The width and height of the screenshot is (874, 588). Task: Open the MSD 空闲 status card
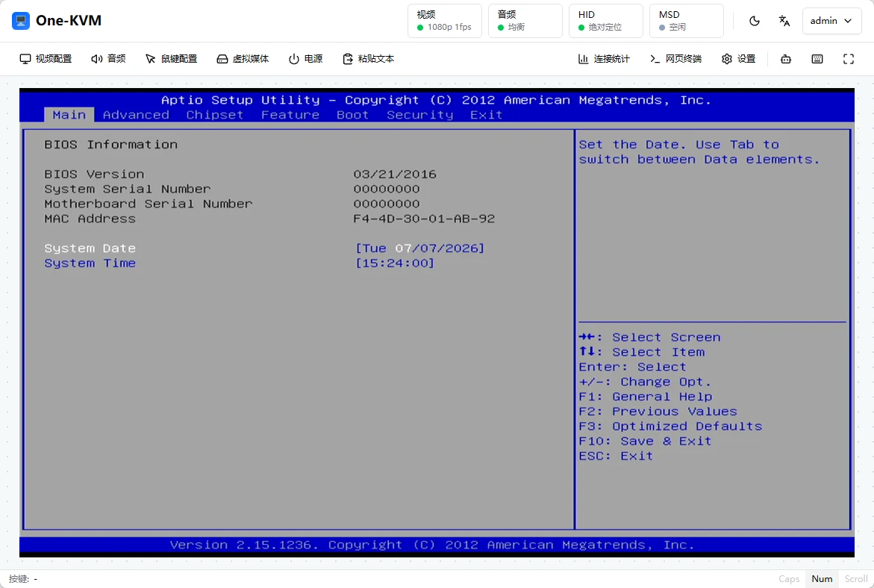[x=686, y=21]
